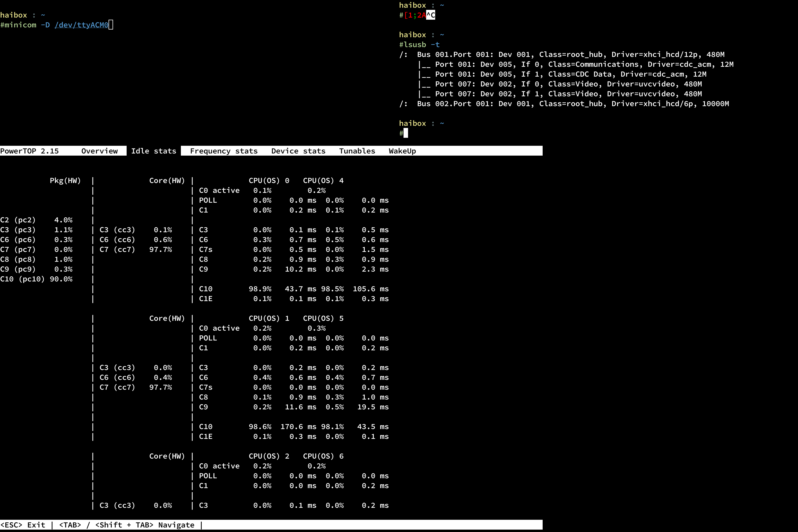The height and width of the screenshot is (532, 798).
Task: Click the C9 (pc9) 0.3% row
Action: (36, 269)
